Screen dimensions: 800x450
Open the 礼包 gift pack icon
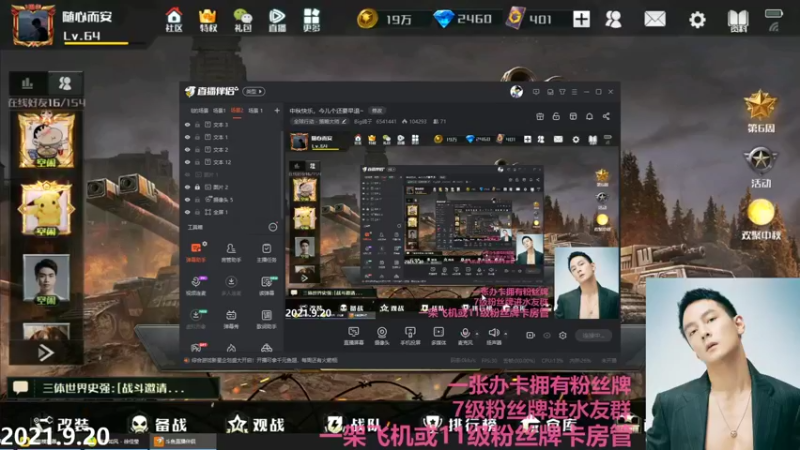pos(243,20)
